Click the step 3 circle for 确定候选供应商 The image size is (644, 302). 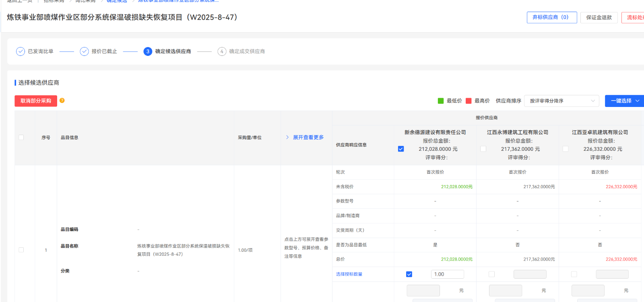tap(148, 51)
